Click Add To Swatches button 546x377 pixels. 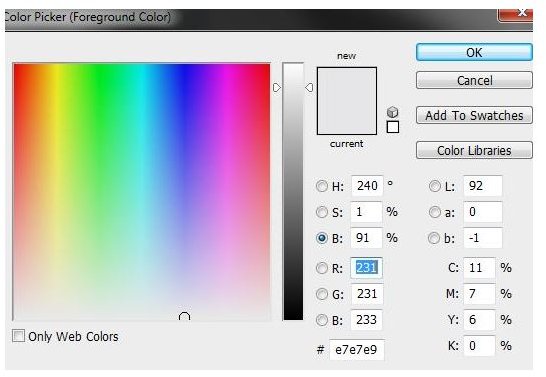click(474, 115)
